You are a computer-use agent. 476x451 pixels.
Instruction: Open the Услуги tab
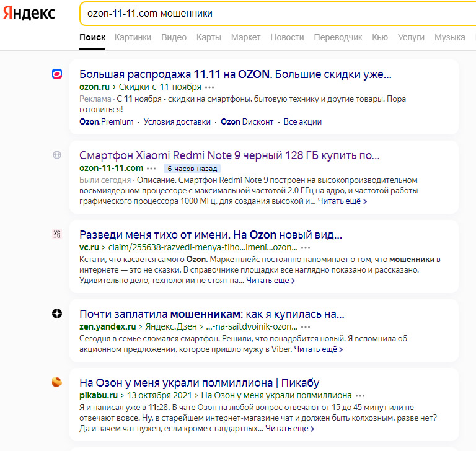(x=411, y=37)
